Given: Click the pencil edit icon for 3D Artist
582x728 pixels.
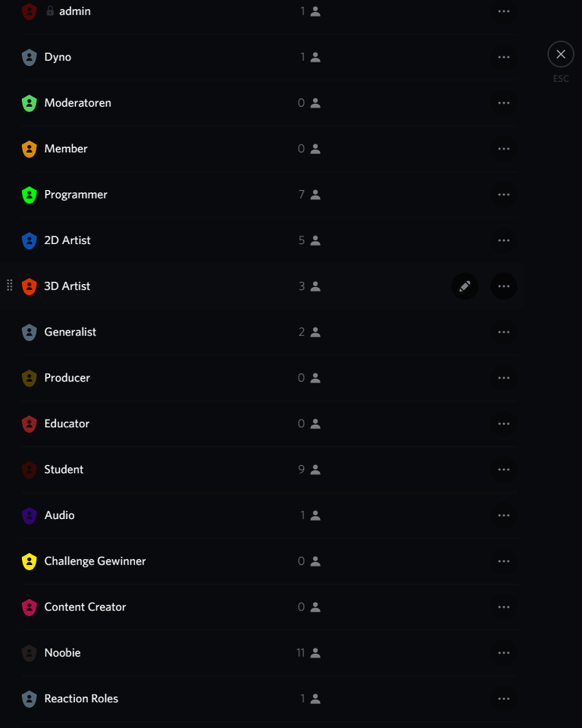Looking at the screenshot, I should click(465, 286).
